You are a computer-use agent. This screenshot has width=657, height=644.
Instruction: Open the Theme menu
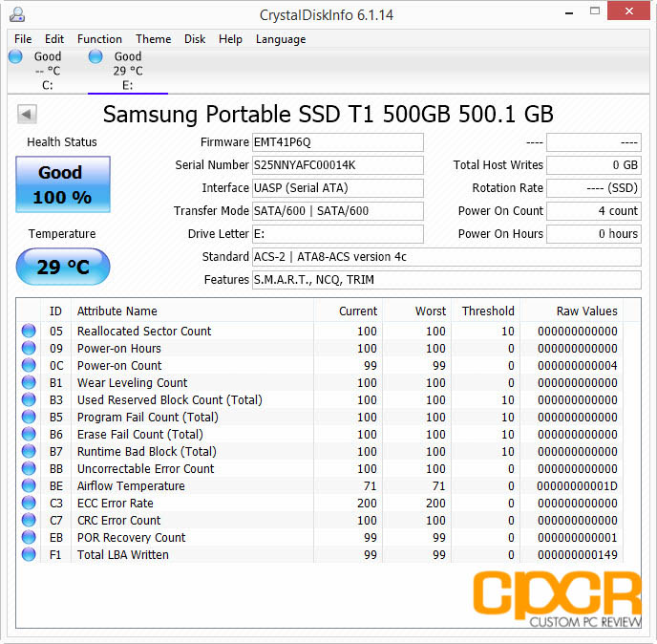tap(154, 39)
